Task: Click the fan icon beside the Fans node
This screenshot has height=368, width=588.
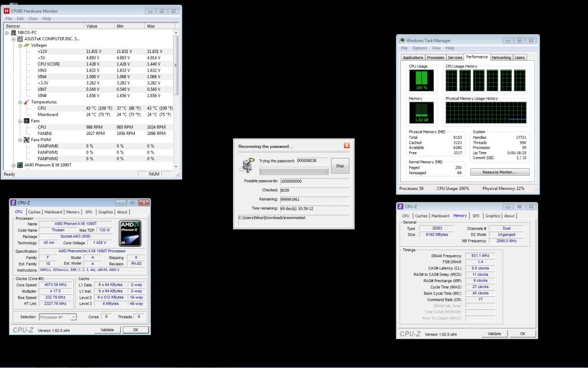Action: pyautogui.click(x=27, y=121)
